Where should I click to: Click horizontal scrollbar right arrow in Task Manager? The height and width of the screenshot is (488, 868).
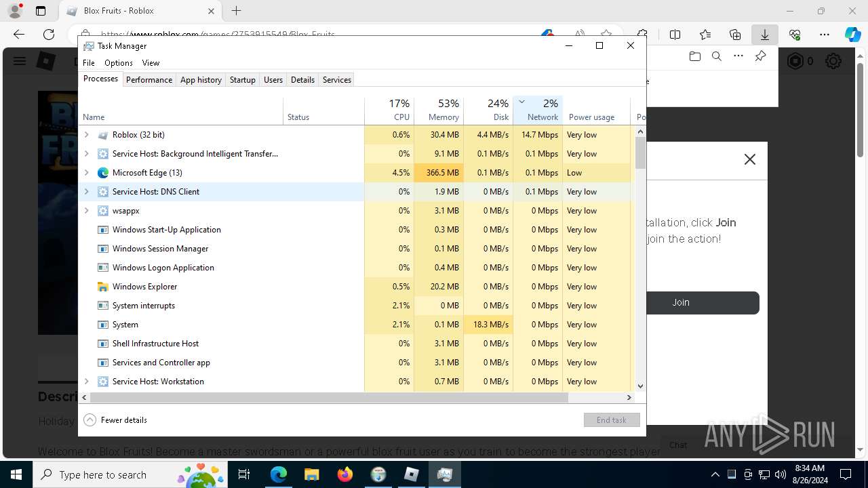(x=629, y=398)
